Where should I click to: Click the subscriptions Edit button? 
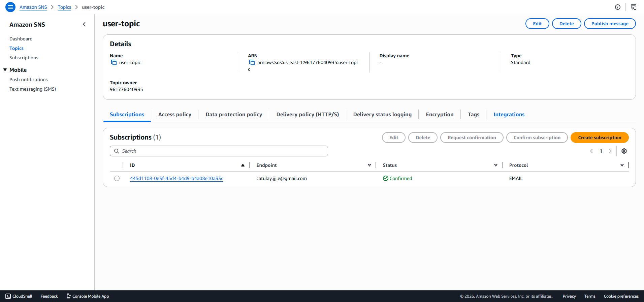[x=394, y=138]
